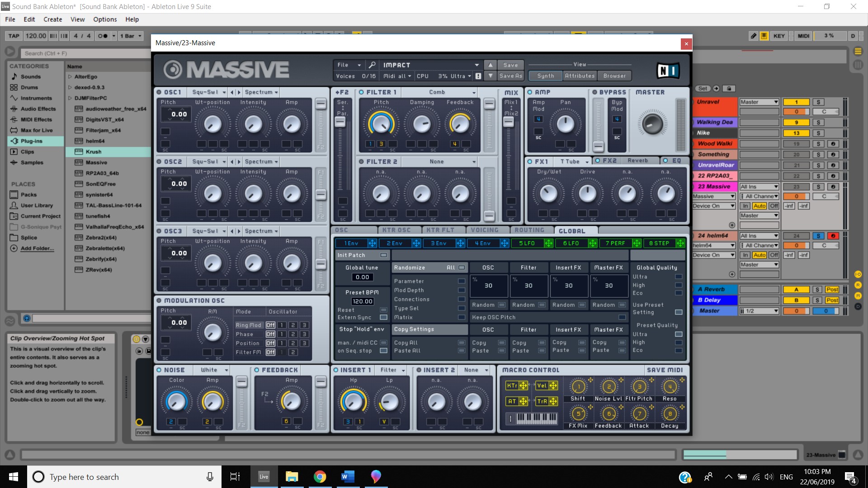Viewport: 868px width, 488px height.
Task: Click the OSC1 Wt-position knob
Action: (212, 124)
